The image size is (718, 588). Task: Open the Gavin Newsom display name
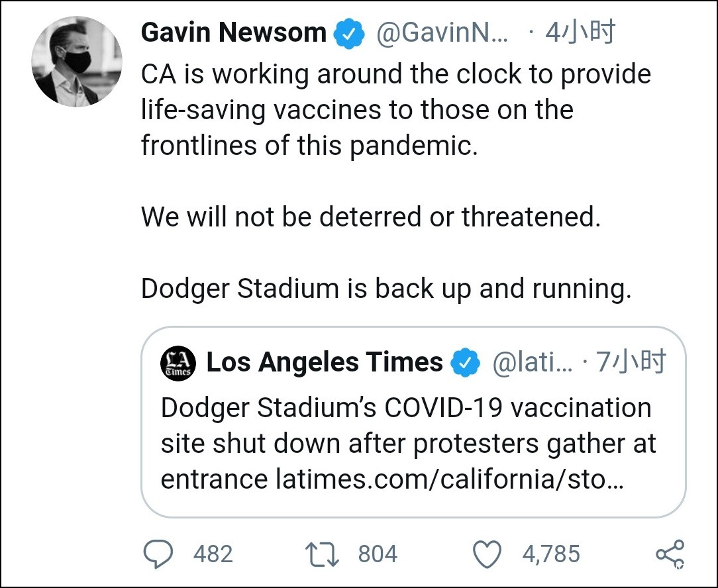pyautogui.click(x=233, y=33)
